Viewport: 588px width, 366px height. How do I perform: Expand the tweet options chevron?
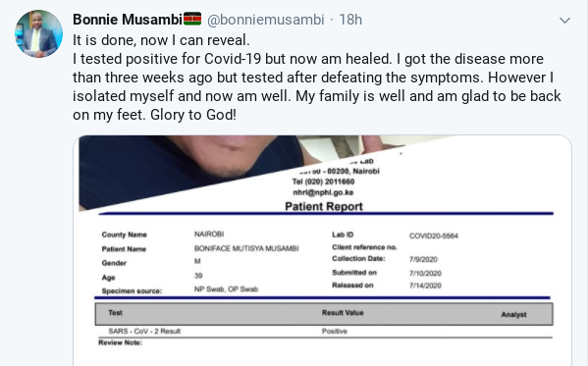[x=564, y=21]
